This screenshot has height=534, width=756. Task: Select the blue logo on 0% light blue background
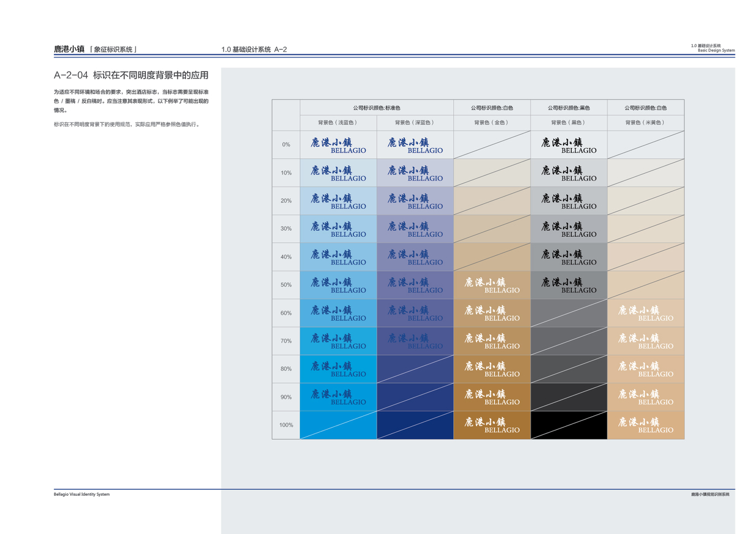coord(338,145)
